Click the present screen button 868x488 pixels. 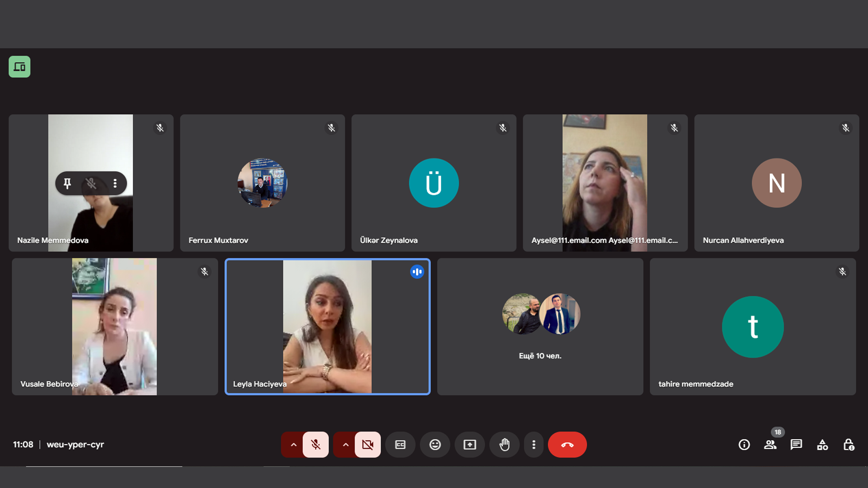[x=470, y=445]
